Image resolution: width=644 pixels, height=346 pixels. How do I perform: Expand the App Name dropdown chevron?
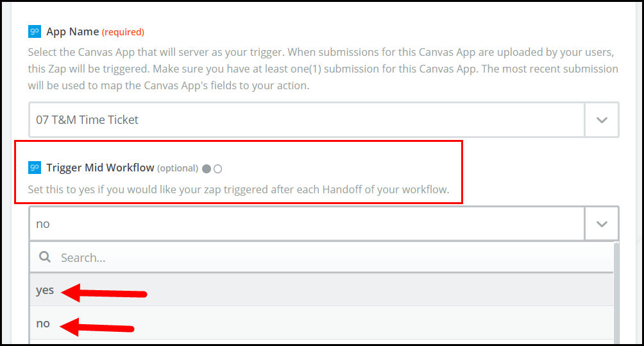[602, 119]
